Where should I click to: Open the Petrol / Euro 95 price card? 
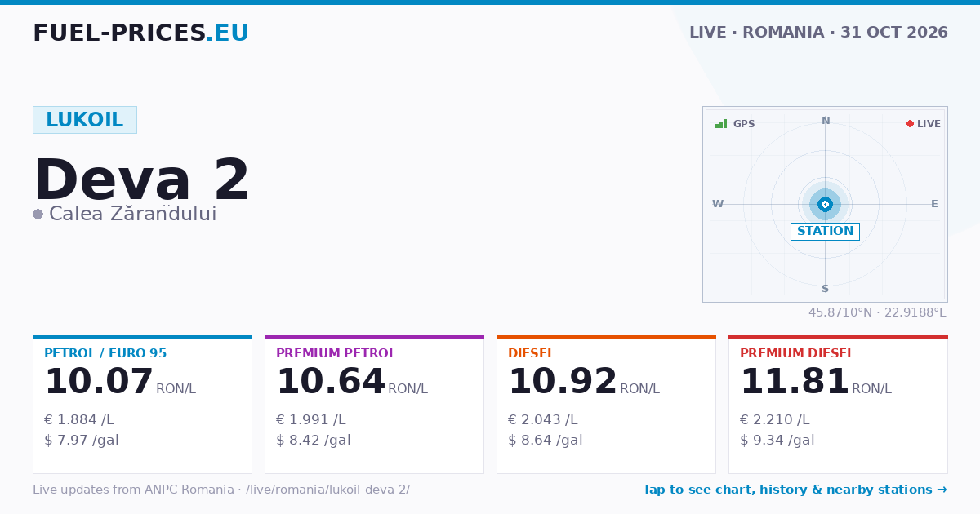pyautogui.click(x=142, y=404)
